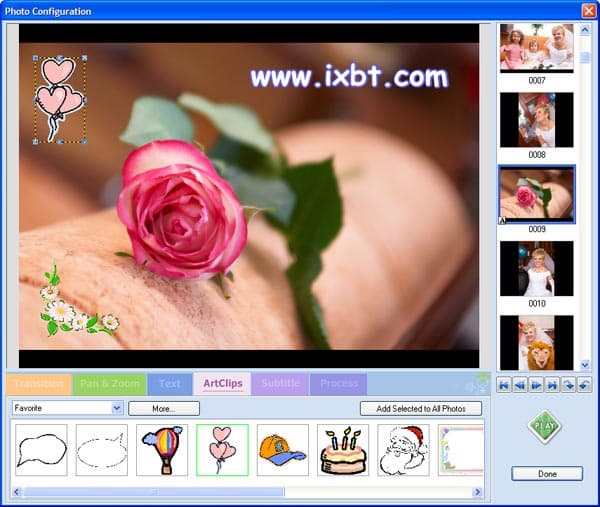Rotate the photo counterclockwise
Viewport: 600px width, 507px height.
point(584,385)
